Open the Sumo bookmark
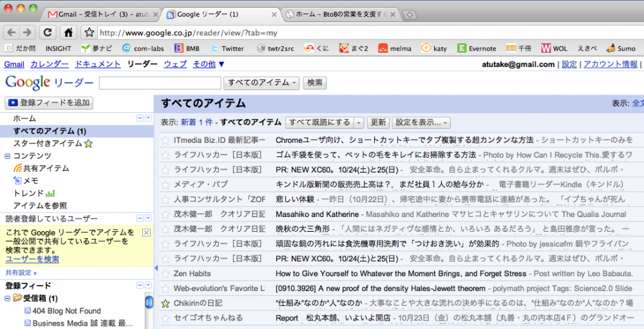 (621, 48)
